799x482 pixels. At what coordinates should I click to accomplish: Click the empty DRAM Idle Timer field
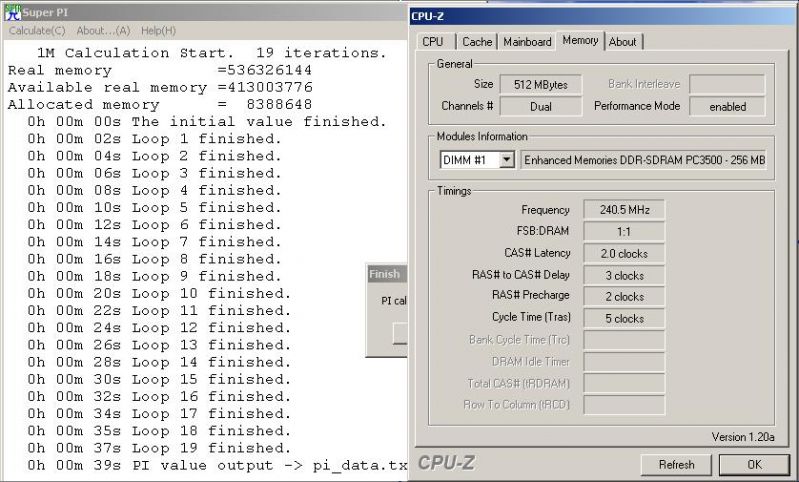[x=624, y=362]
